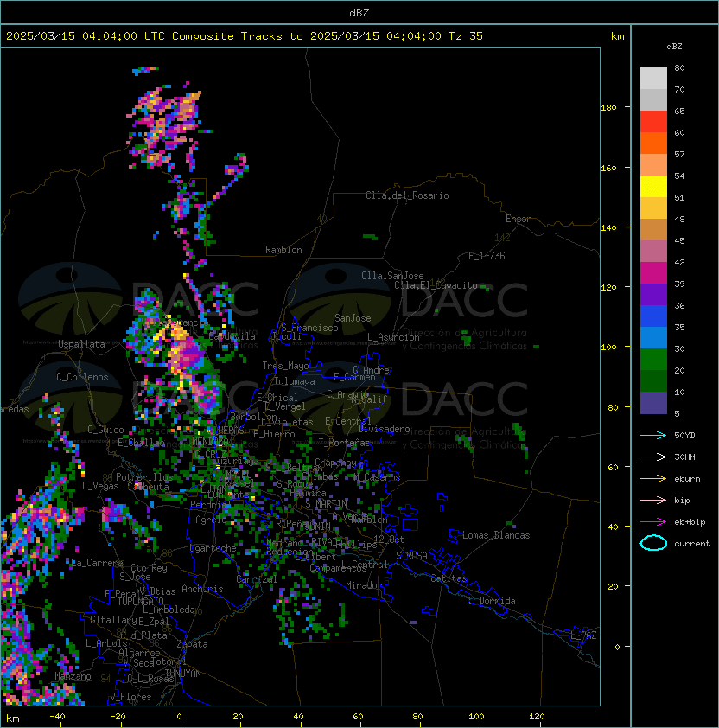Click the 'Potrerillos' map label
This screenshot has height=728, width=719.
click(144, 477)
